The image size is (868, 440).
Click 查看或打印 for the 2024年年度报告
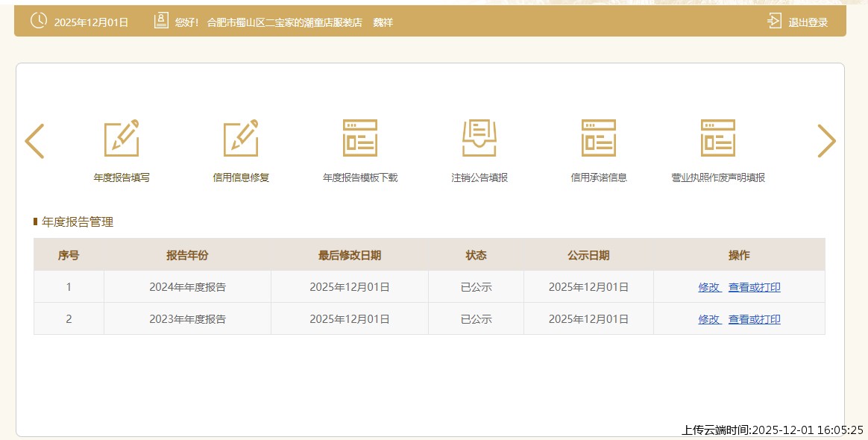(754, 287)
